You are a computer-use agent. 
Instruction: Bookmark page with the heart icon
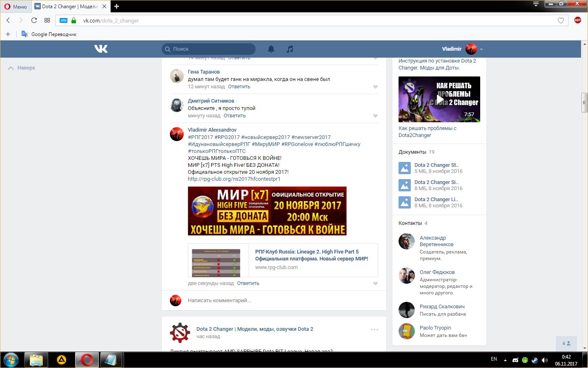(561, 20)
